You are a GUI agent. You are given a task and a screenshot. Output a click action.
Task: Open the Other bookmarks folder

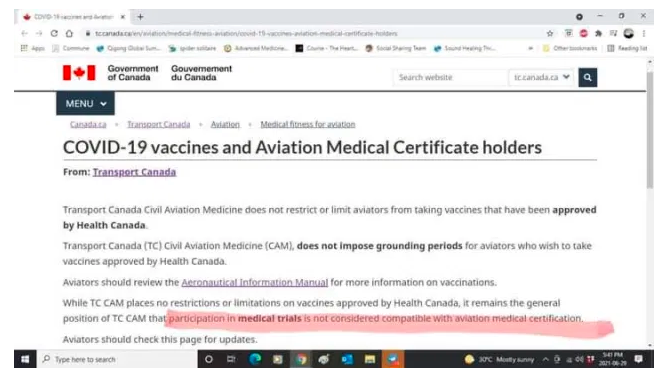[x=570, y=48]
